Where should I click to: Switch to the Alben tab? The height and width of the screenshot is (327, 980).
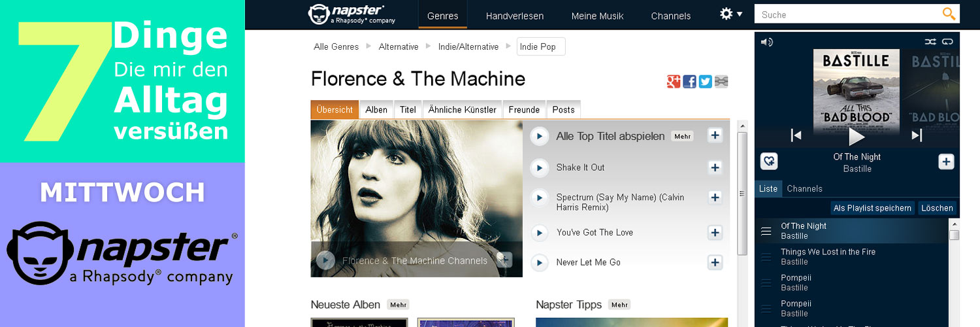pyautogui.click(x=376, y=110)
